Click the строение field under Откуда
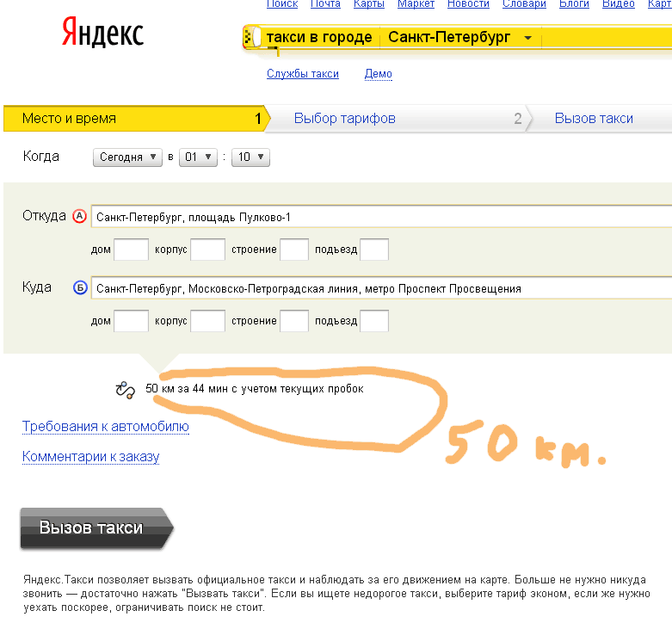Screen dimensions: 672x623 coord(294,250)
